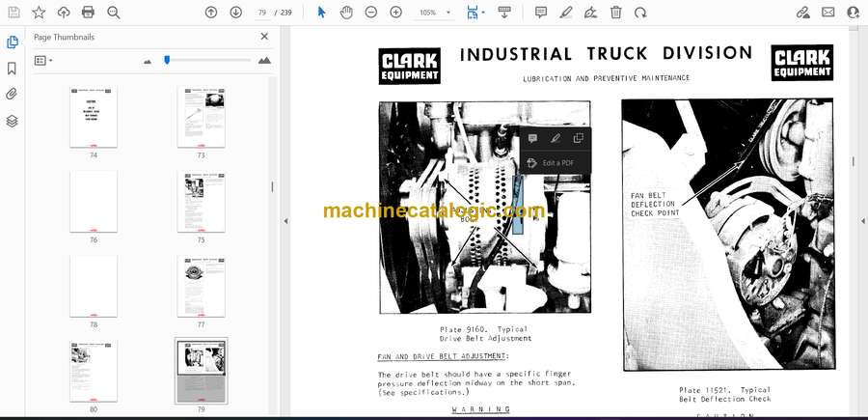Select page 76 thumbnail

point(93,202)
